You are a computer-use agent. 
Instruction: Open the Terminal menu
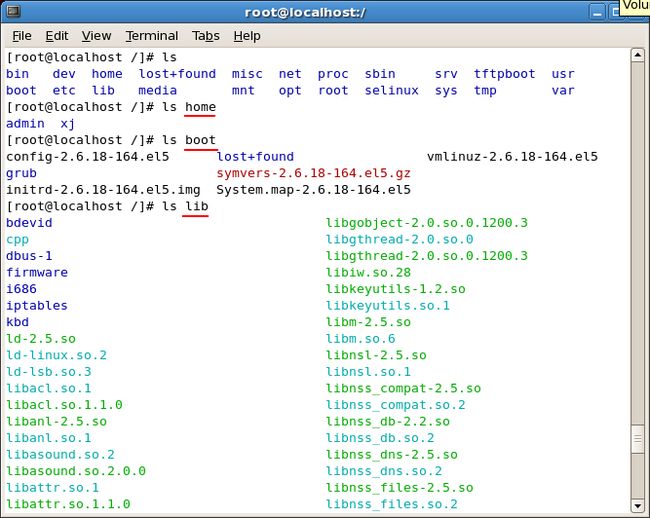[152, 36]
